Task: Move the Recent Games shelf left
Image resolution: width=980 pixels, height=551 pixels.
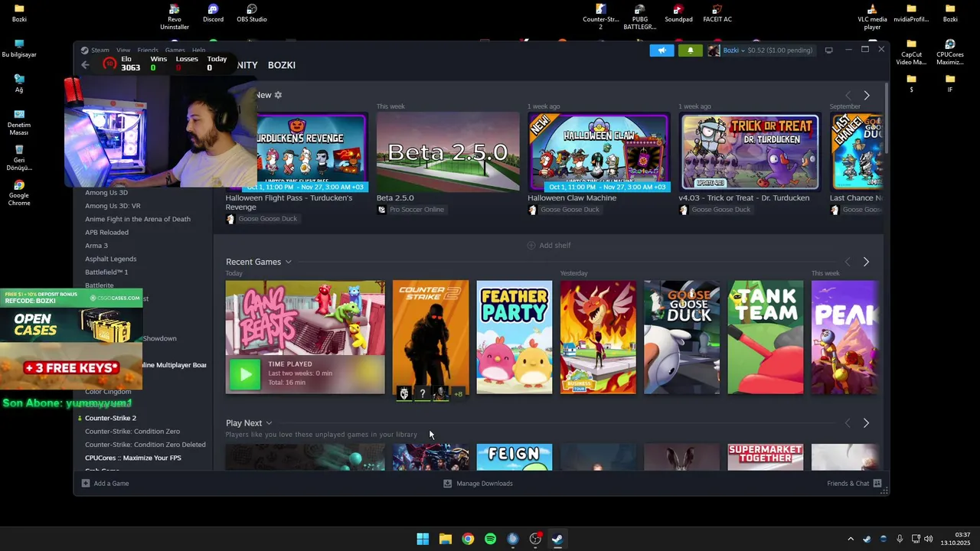Action: [x=848, y=262]
